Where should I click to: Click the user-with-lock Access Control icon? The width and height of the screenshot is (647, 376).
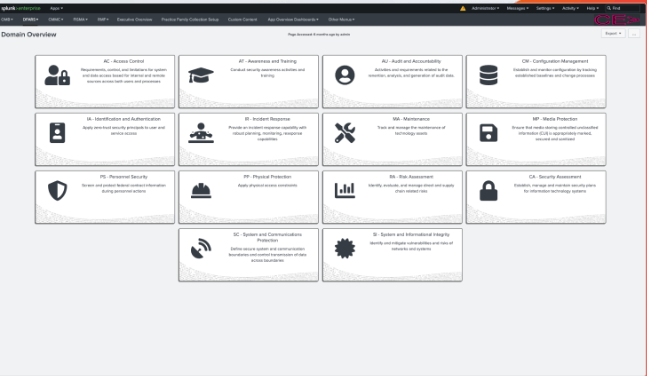point(57,75)
